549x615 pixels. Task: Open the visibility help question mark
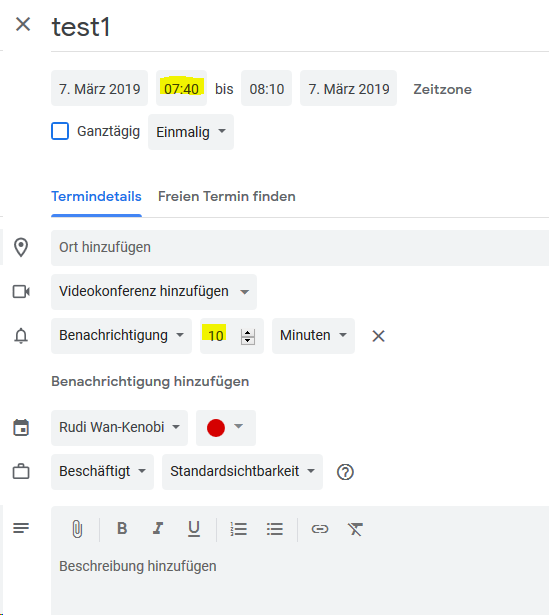[345, 472]
